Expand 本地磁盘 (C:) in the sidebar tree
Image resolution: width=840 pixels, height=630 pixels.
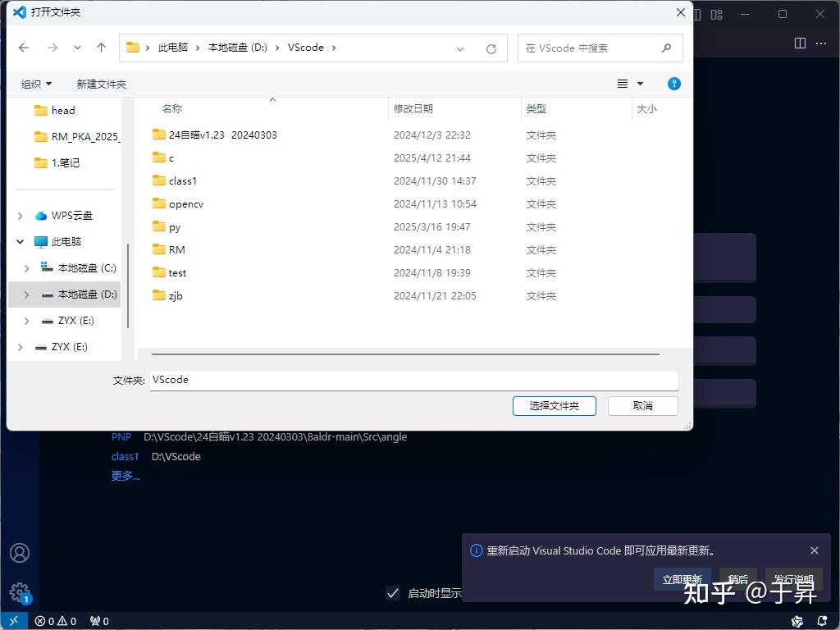coord(25,267)
